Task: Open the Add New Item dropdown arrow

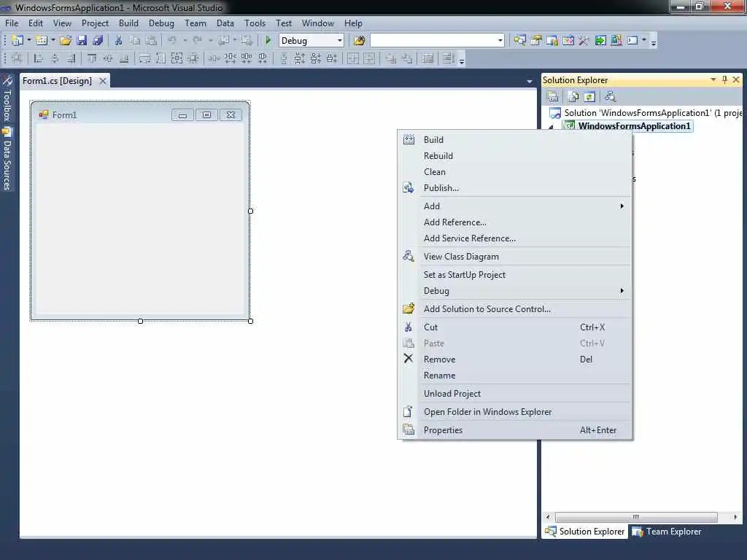Action: point(53,41)
